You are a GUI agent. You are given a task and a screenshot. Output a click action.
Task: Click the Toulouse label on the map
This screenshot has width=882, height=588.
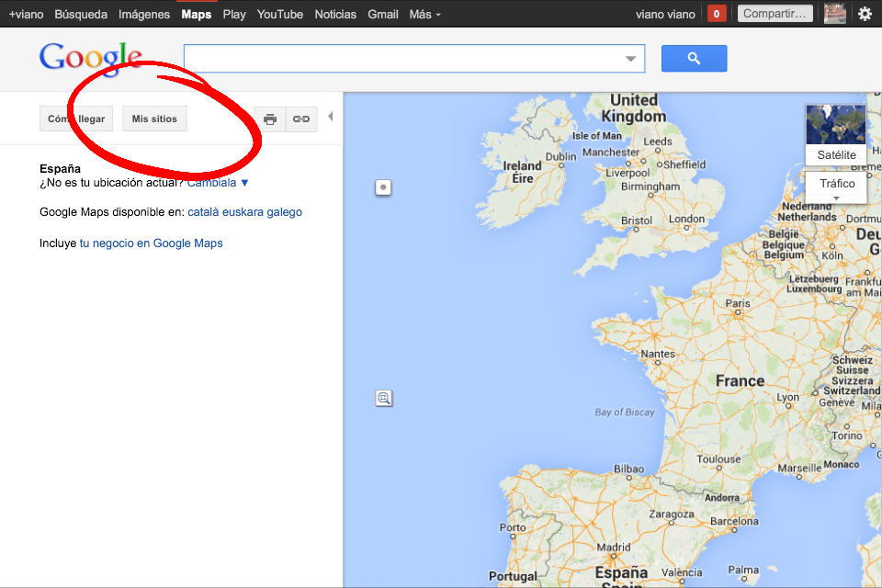718,459
